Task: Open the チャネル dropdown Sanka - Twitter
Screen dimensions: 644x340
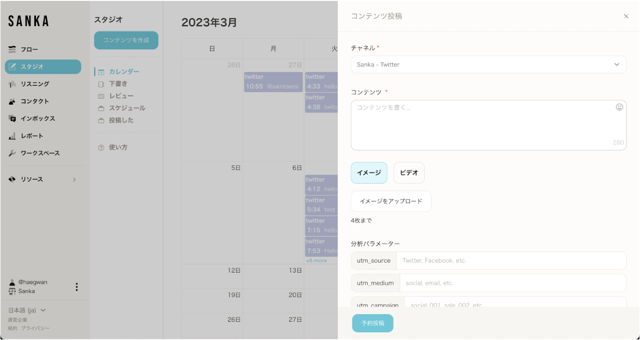Action: (x=488, y=65)
